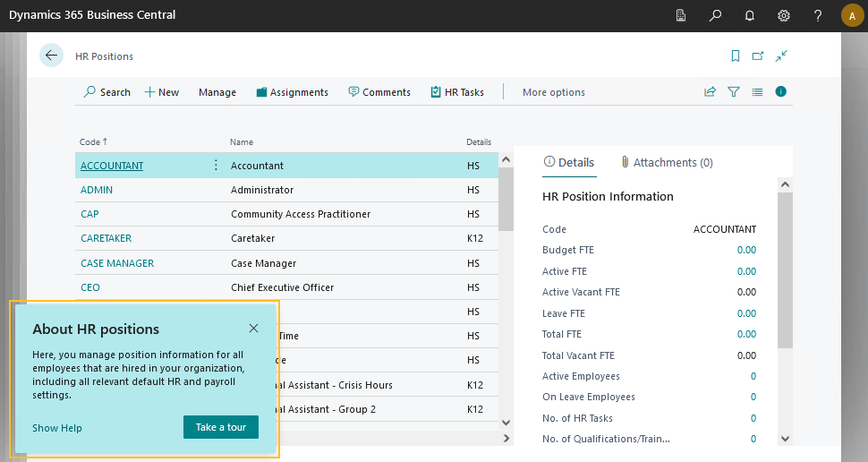Click the Take a tour button
Image resolution: width=868 pixels, height=462 pixels.
point(220,427)
